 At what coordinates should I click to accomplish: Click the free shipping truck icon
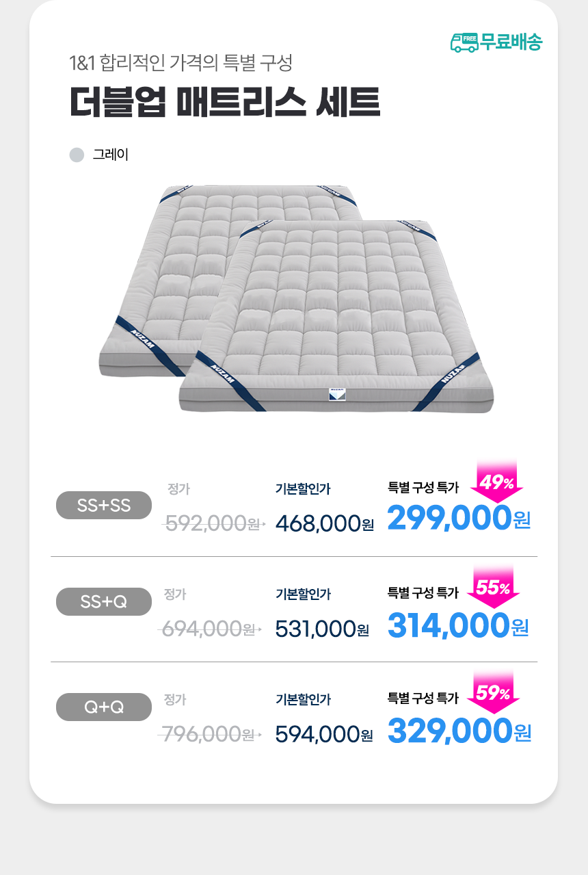tap(464, 42)
